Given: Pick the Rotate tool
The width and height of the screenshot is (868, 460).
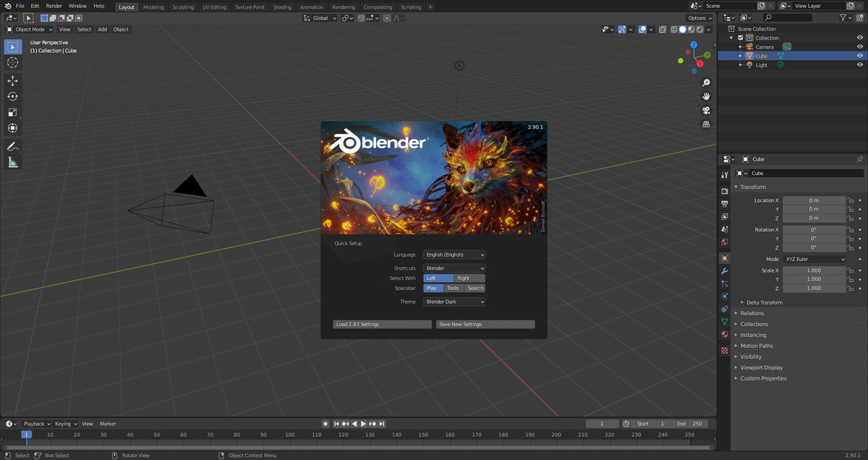Looking at the screenshot, I should point(12,96).
